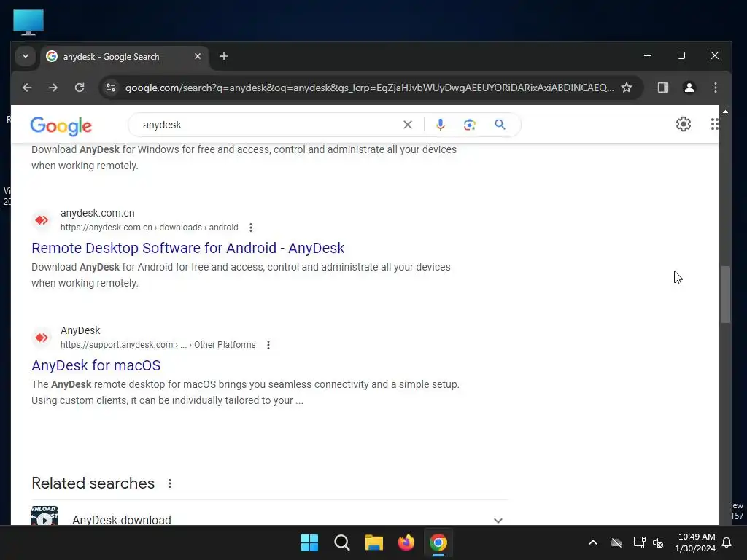This screenshot has width=747, height=560.
Task: Click the anydesk.com.cn downloads android URL
Action: (x=149, y=227)
